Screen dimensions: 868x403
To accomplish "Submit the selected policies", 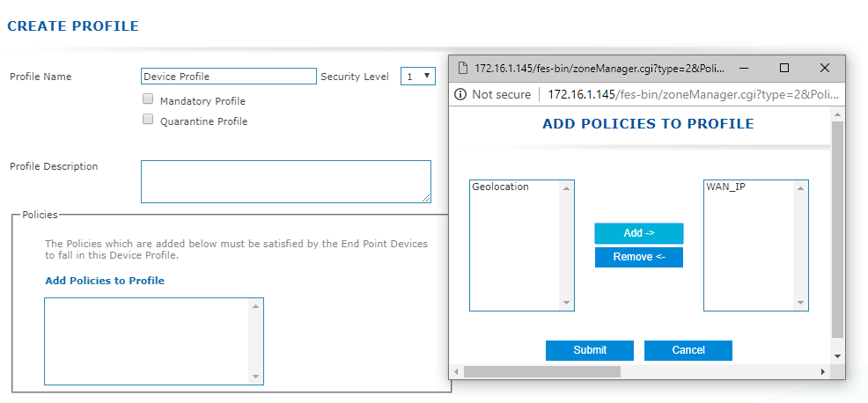I will pyautogui.click(x=590, y=350).
